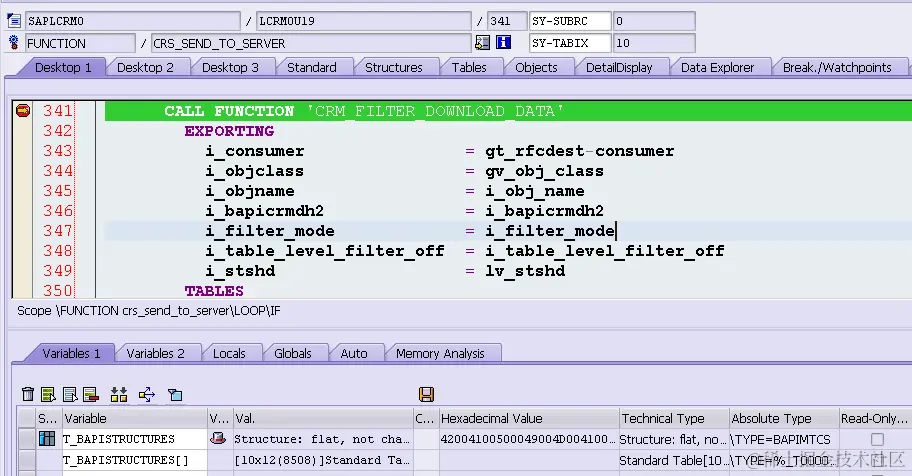Click the gray list icon with arrow
Screen dimensions: 912x476
(70, 395)
